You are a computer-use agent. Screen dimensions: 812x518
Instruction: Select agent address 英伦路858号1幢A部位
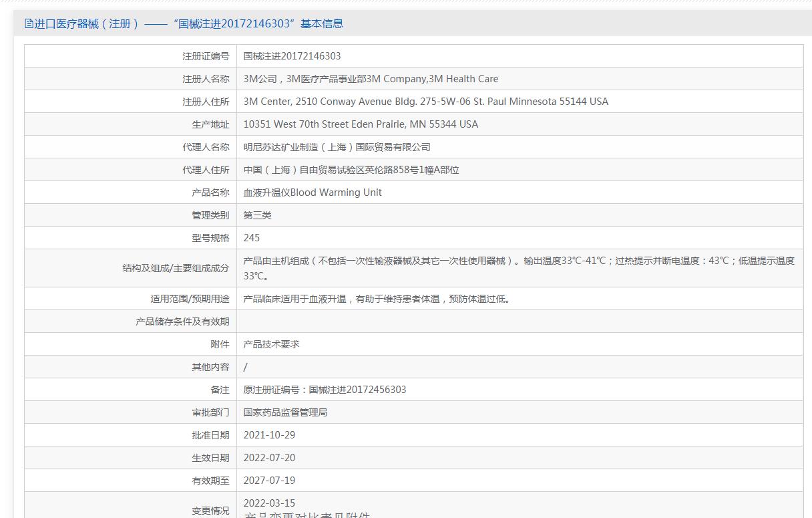pyautogui.click(x=351, y=170)
